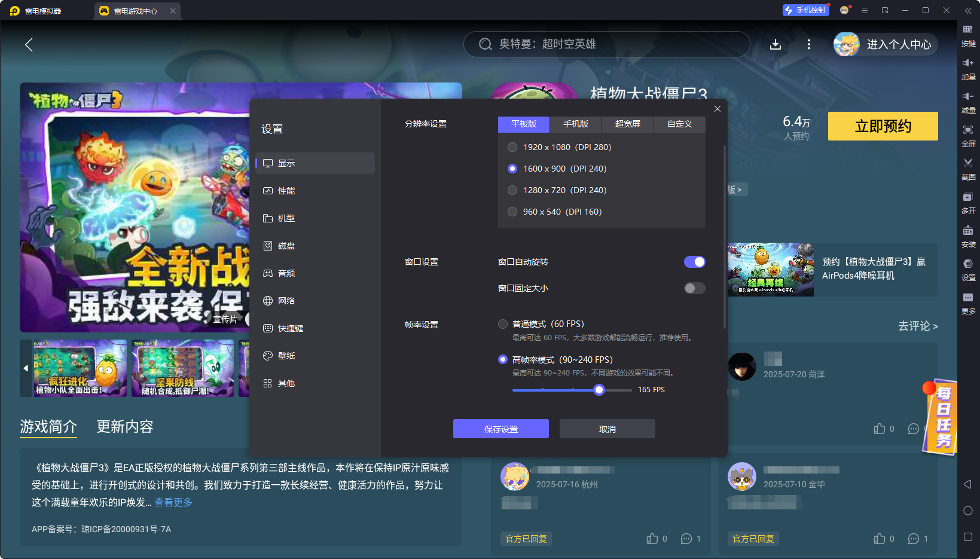Click the Android home circle in sidebar

968,511
